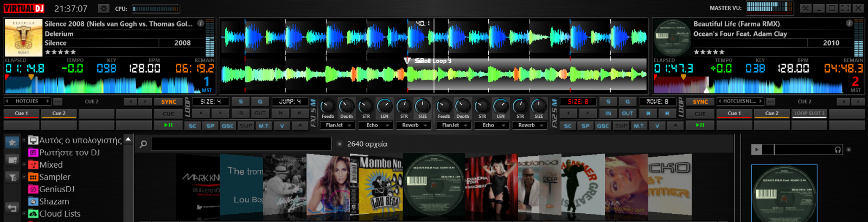Play or pause deck 2

point(700,125)
